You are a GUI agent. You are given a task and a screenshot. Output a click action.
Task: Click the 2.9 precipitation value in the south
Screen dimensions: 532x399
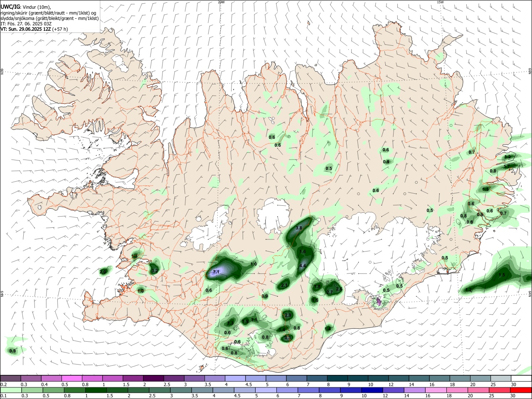[288, 315]
